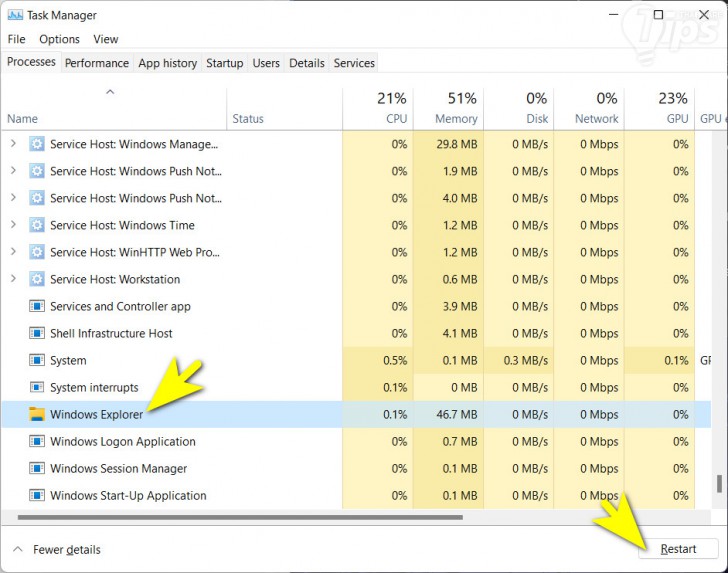Expand Service Host: Windows Time group

click(x=13, y=225)
